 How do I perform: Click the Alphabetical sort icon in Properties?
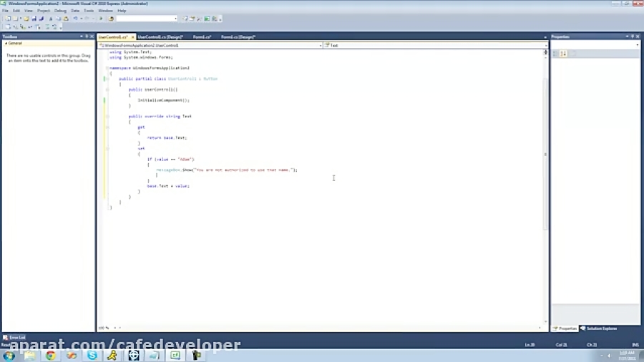coord(563,54)
